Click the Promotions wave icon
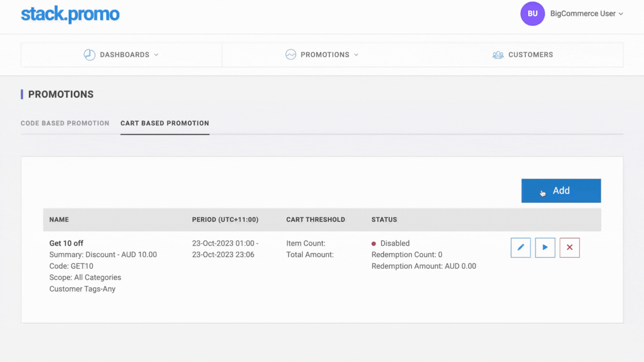The height and width of the screenshot is (362, 644). (291, 55)
